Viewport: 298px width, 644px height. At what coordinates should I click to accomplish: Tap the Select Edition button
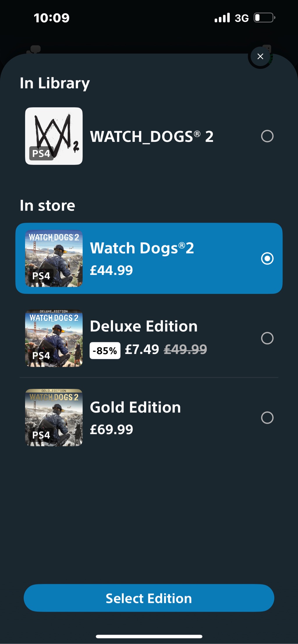149,598
